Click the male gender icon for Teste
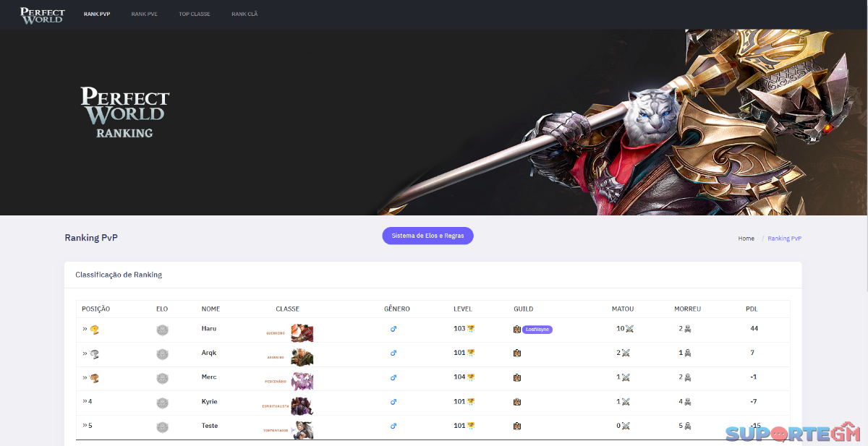 (x=393, y=426)
